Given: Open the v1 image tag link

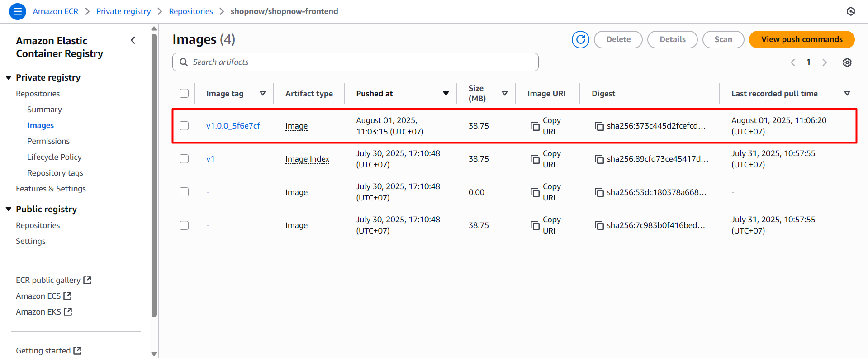Looking at the screenshot, I should click(x=210, y=159).
